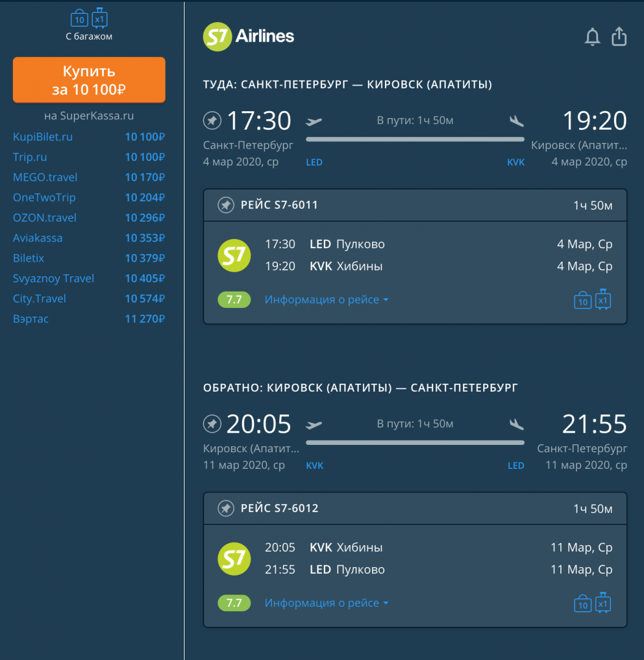Click the 7.7 rating badge for S7-6012
Screen dimensions: 644x660
(234, 603)
